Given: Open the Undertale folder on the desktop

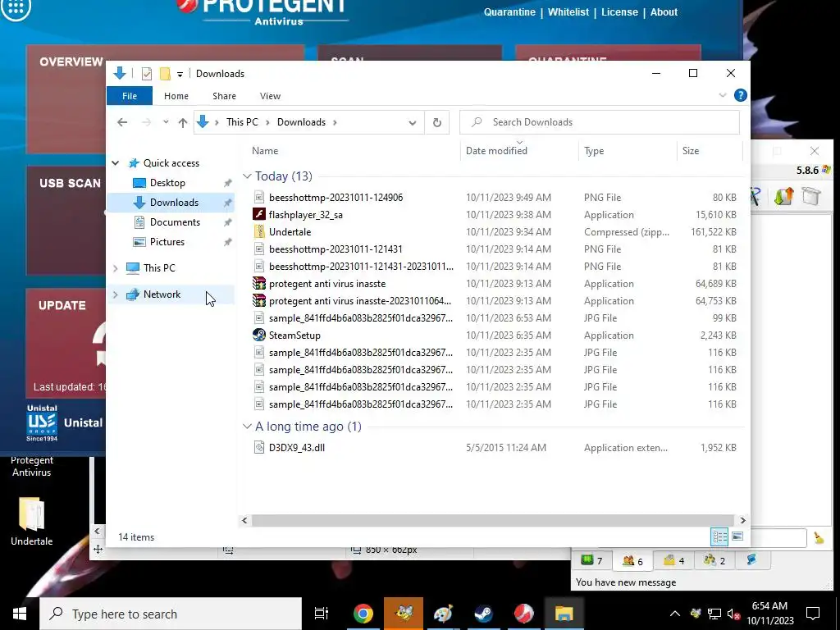Looking at the screenshot, I should (x=32, y=521).
